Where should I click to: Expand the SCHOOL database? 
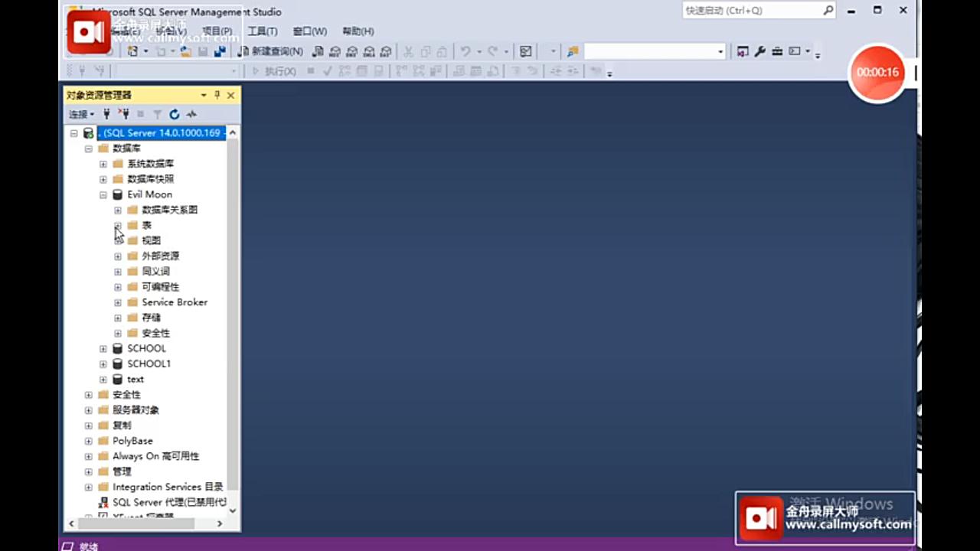tap(103, 348)
